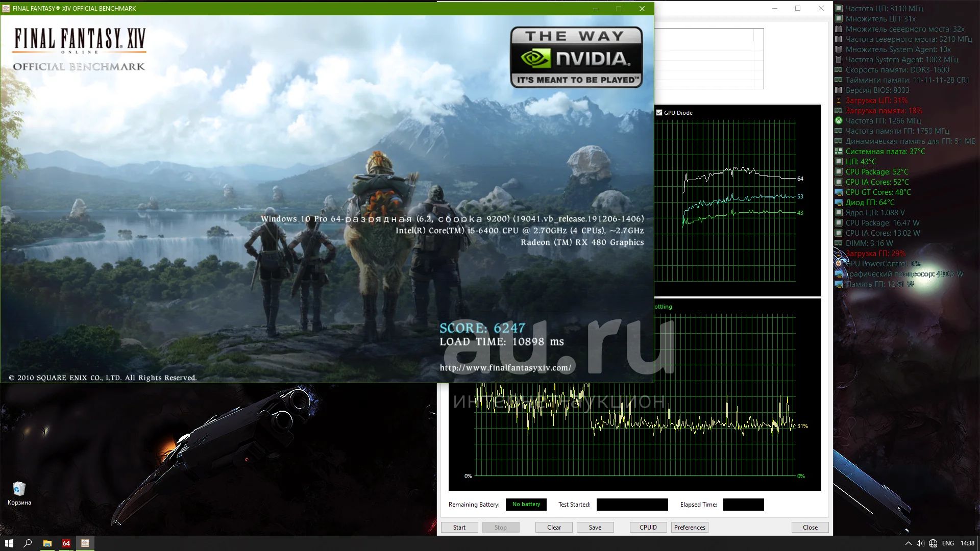This screenshot has height=551, width=980.
Task: Click CPU IA Cores: 13.02 W line
Action: pyautogui.click(x=883, y=233)
